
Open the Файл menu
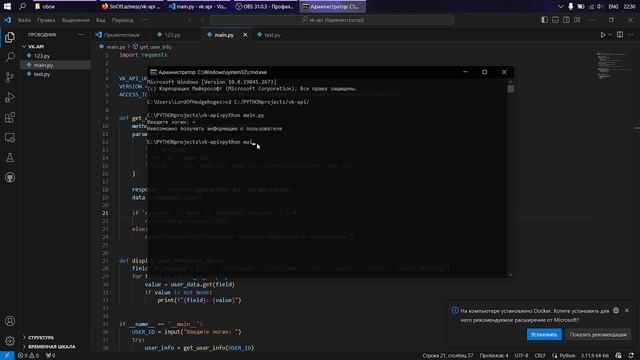pyautogui.click(x=24, y=20)
